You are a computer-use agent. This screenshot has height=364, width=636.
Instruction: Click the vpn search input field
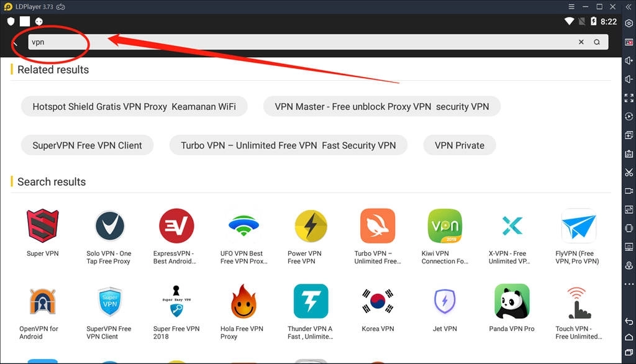click(x=298, y=42)
